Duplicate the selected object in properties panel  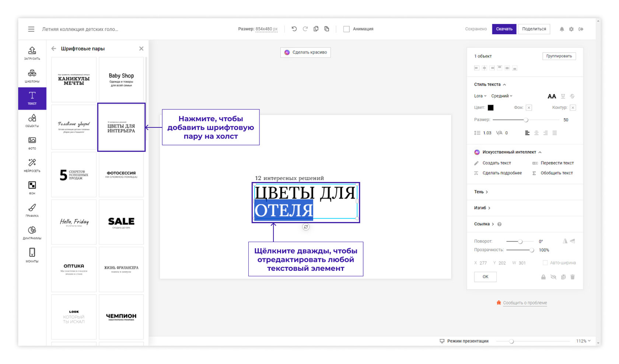point(563,277)
